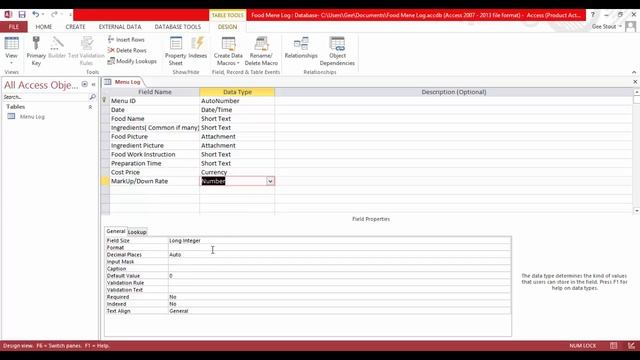
Task: Open the View button in ribbon
Action: click(11, 50)
